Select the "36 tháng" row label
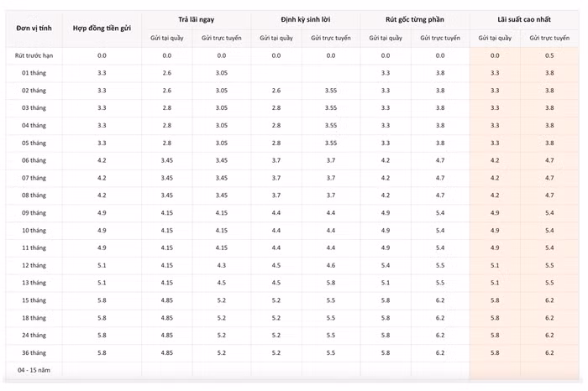The height and width of the screenshot is (391, 588). point(34,352)
